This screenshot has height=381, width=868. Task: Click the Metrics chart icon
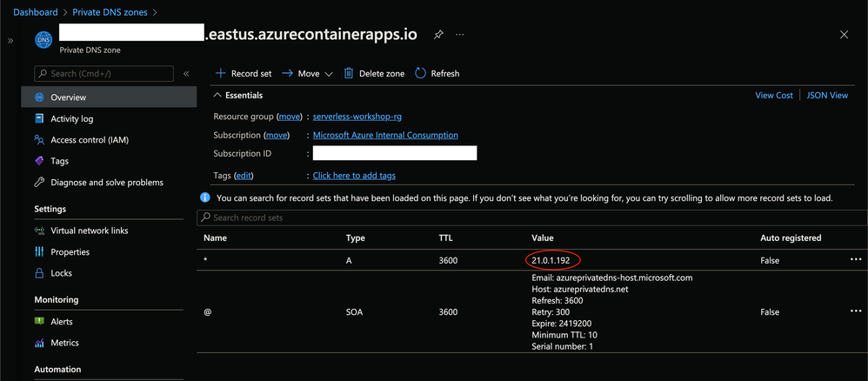39,343
